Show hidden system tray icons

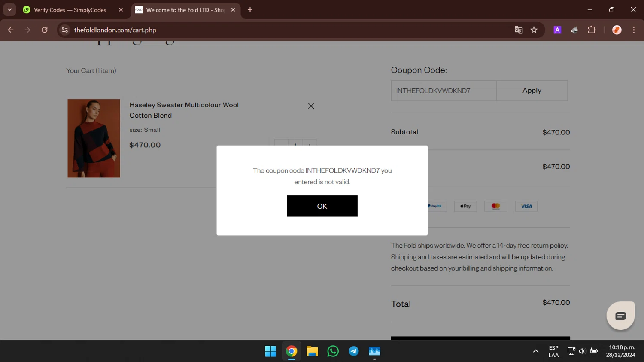click(x=535, y=351)
